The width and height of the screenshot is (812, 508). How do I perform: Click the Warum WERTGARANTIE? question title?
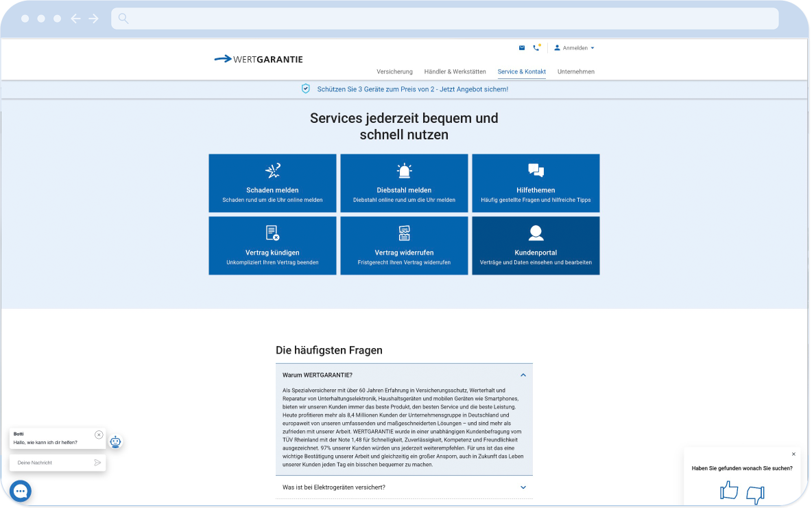pos(317,375)
